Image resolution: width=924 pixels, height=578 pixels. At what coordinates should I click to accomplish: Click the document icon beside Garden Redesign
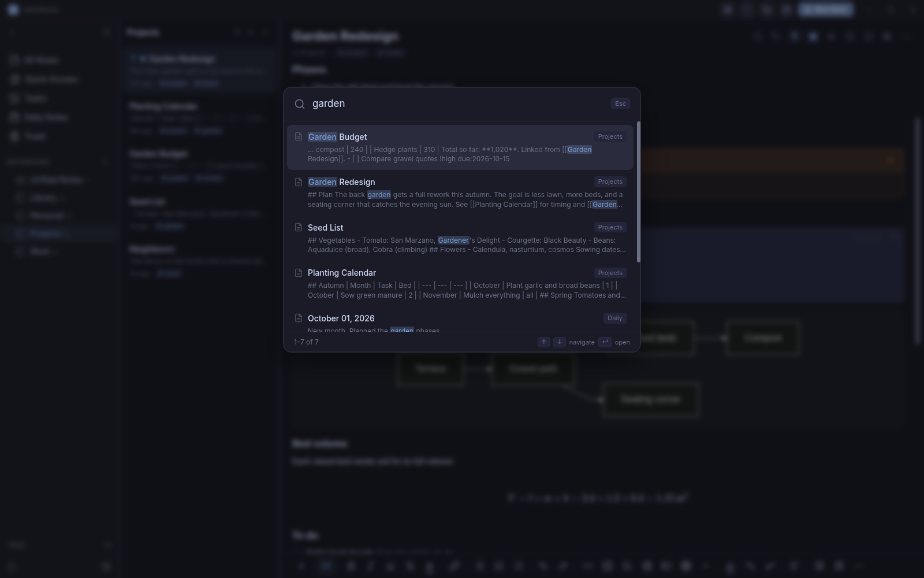point(299,182)
